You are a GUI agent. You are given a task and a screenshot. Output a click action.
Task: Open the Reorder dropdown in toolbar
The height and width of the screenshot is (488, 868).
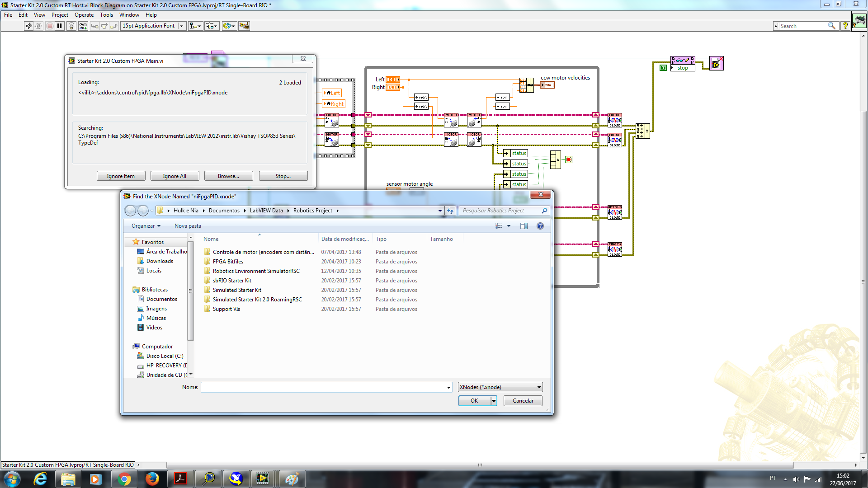point(229,26)
